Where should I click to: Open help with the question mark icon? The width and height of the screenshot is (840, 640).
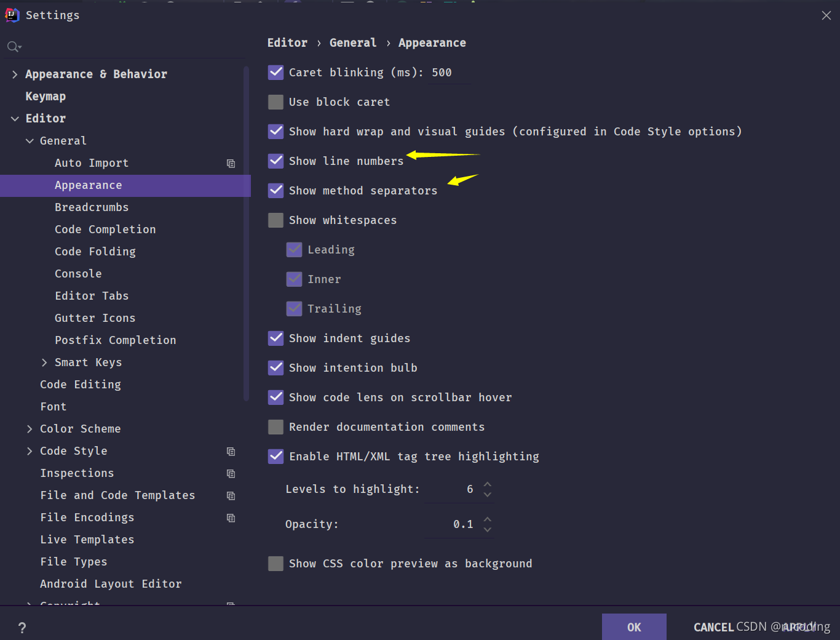pyautogui.click(x=22, y=628)
